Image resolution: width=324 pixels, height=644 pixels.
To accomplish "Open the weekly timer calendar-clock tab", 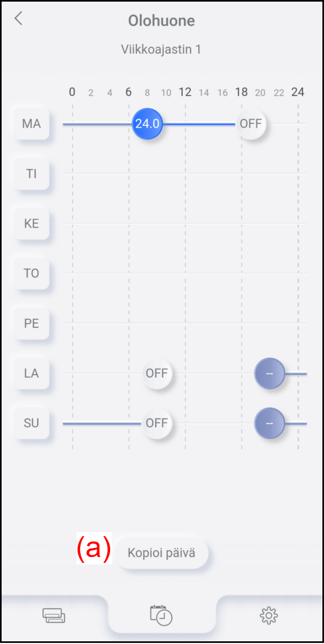I will click(162, 615).
